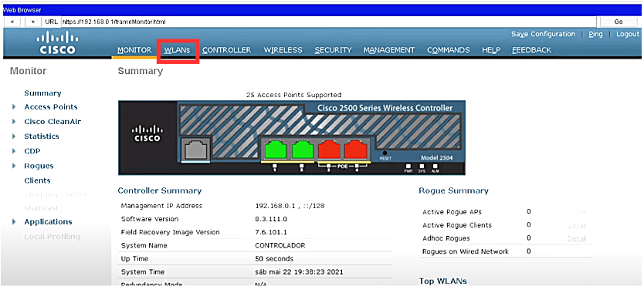Click the browser back arrow button

[12, 22]
